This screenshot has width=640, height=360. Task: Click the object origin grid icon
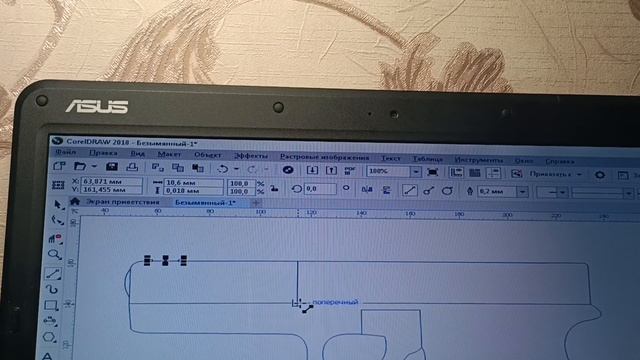tap(58, 185)
